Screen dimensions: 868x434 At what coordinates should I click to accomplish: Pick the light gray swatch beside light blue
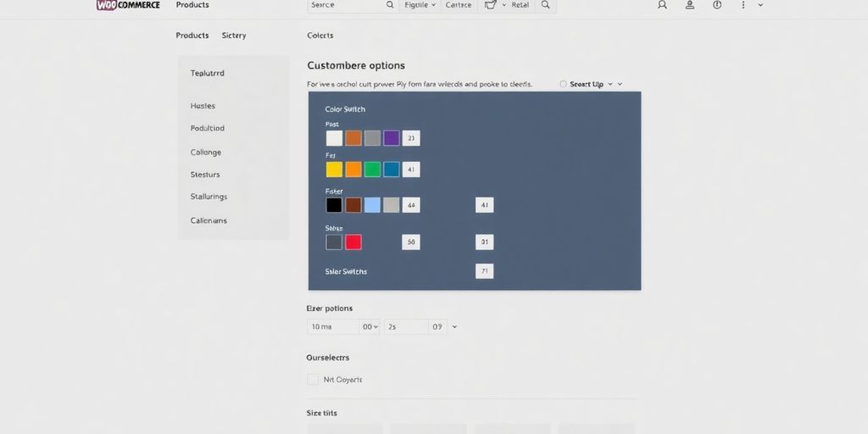tap(392, 205)
